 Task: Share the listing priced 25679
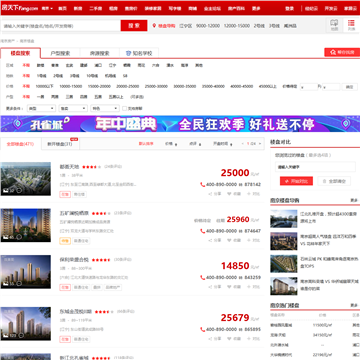pyautogui.click(x=215, y=339)
